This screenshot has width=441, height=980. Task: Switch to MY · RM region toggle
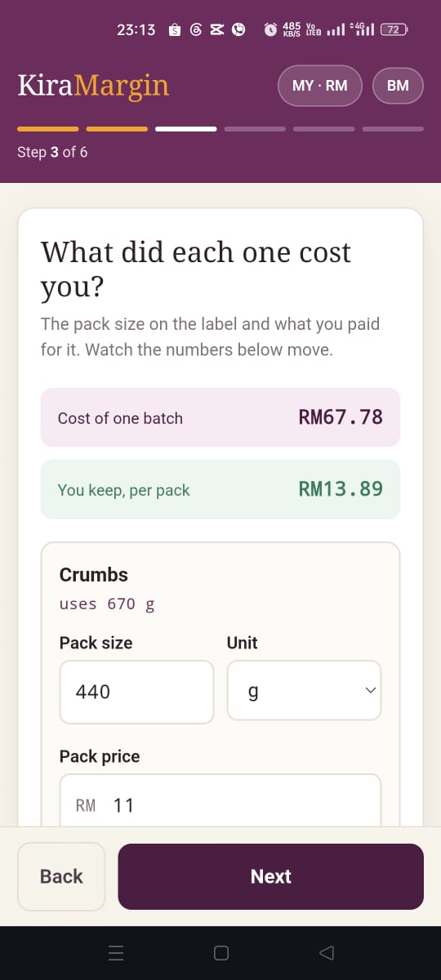coord(320,86)
